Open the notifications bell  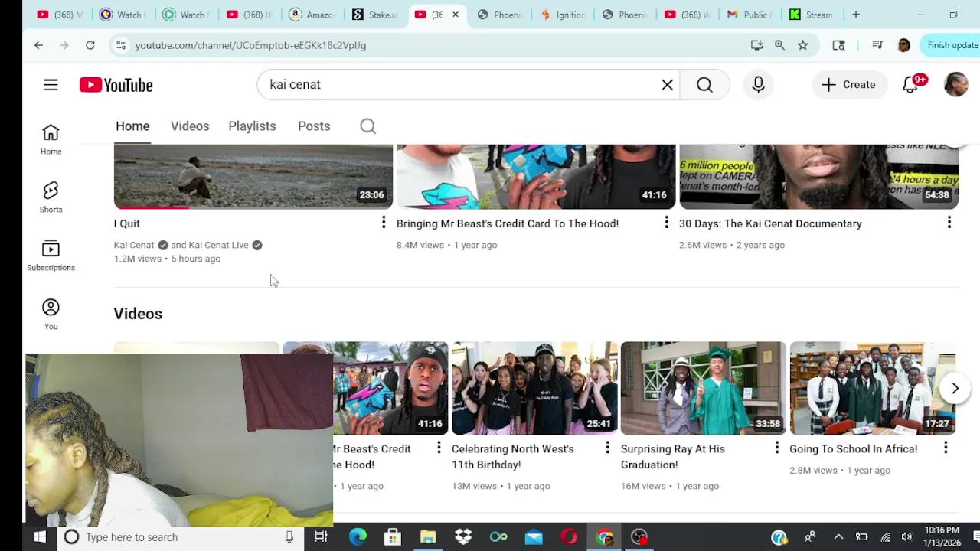[x=910, y=85]
